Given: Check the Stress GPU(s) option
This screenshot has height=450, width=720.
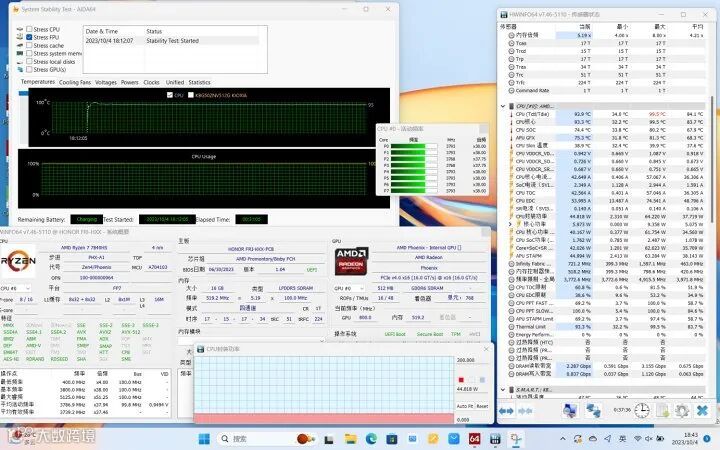Looking at the screenshot, I should [29, 69].
